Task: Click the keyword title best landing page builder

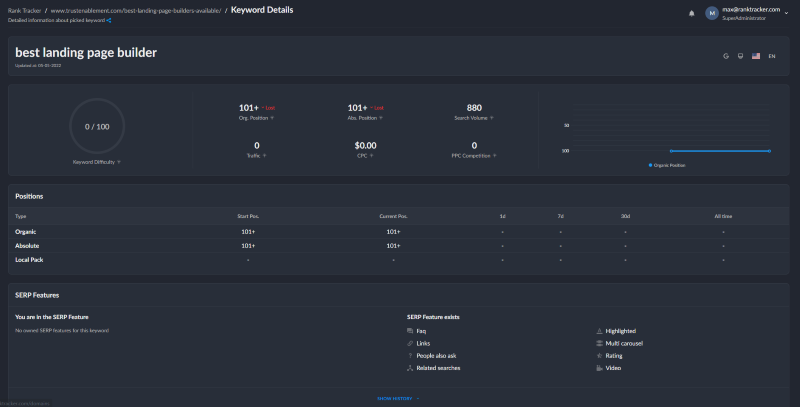Action: click(x=86, y=53)
